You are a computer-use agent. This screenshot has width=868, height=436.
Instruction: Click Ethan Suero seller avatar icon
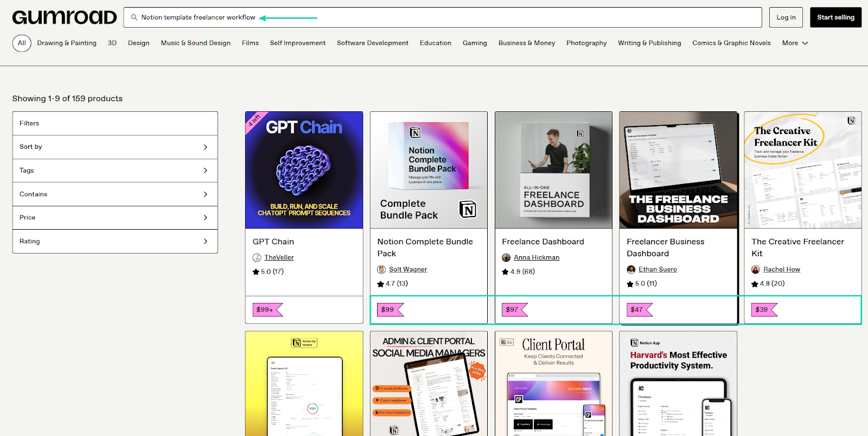[x=631, y=269]
